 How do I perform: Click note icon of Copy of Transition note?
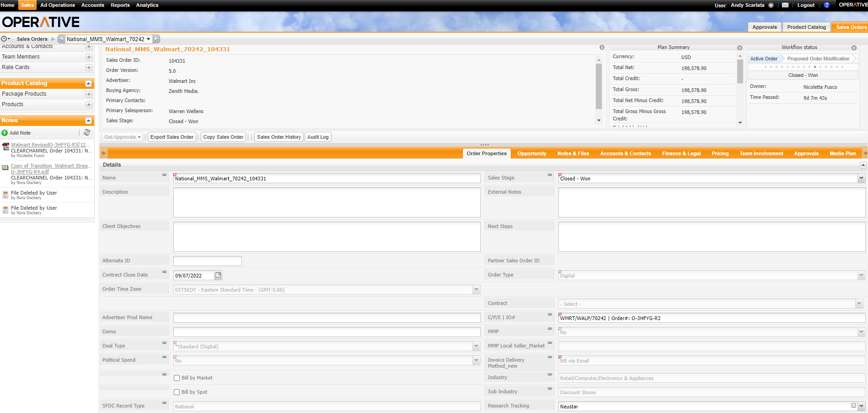coord(5,168)
